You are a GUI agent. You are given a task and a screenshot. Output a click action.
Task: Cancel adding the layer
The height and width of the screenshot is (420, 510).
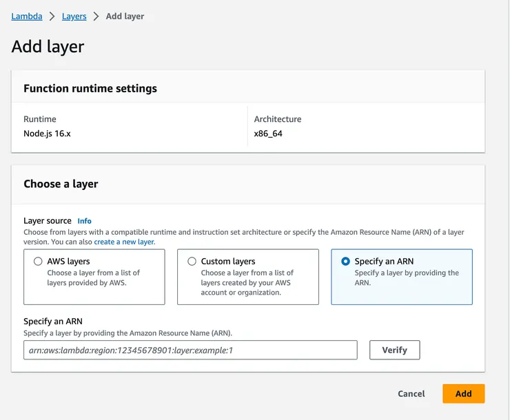411,394
